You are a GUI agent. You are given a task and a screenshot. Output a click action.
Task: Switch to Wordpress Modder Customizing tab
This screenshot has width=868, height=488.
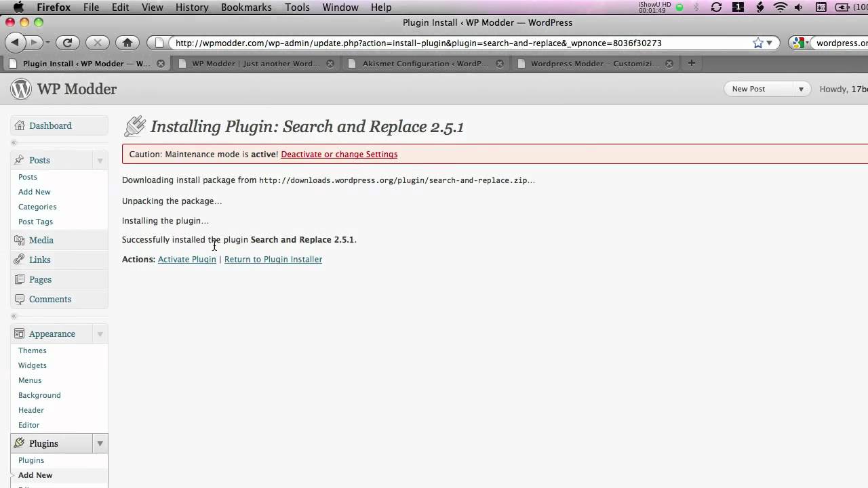point(595,64)
